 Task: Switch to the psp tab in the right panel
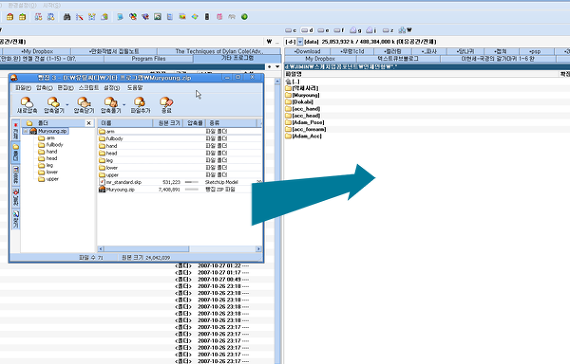[535, 51]
